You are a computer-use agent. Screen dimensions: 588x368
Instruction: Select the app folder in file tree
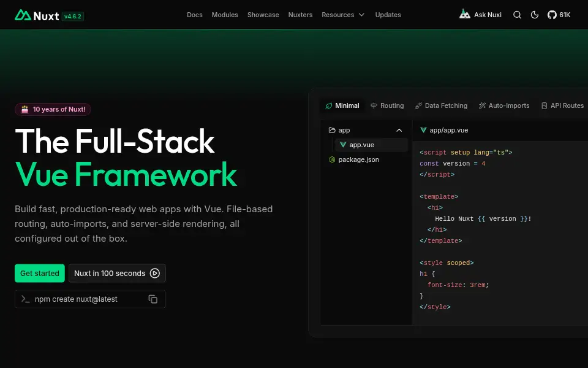tap(366, 130)
